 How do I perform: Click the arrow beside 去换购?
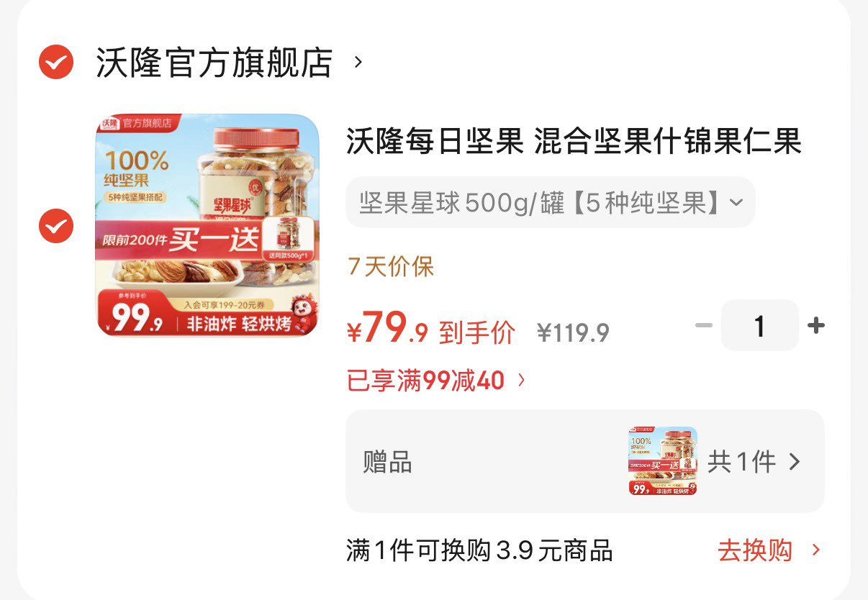point(815,551)
